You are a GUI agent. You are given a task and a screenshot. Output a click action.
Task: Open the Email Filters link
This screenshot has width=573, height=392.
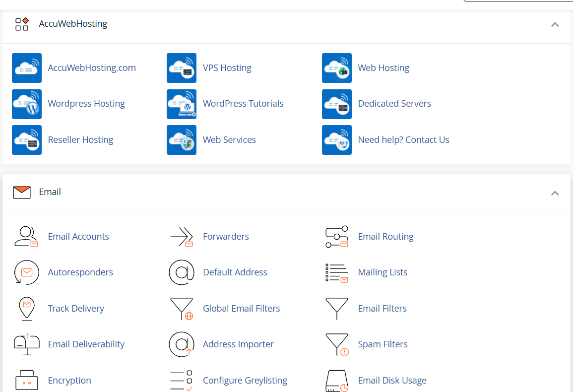coord(382,309)
